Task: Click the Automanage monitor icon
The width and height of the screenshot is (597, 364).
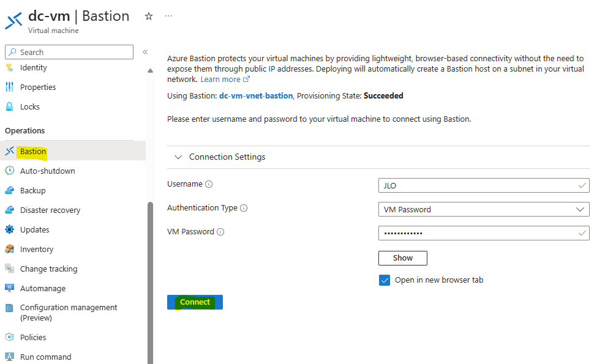Action: coord(10,288)
